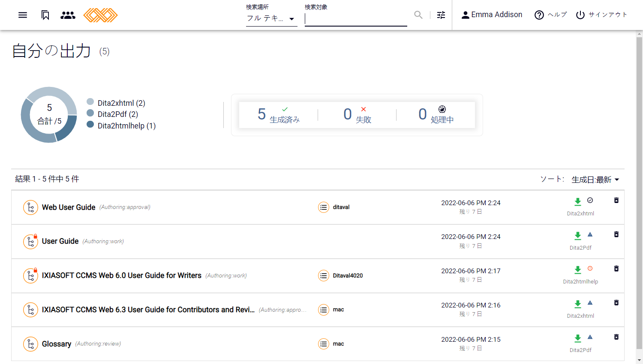643x364 pixels.
Task: Click the date 2022-06-06 PM 2:15
Action: point(471,340)
